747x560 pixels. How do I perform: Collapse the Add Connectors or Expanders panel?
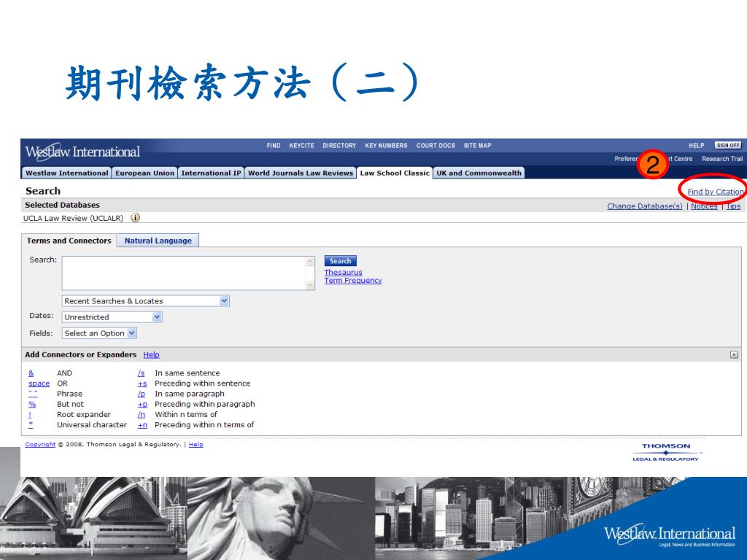(734, 354)
